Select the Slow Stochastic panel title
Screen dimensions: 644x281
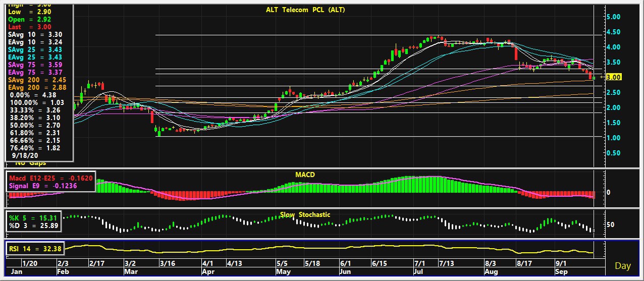(305, 214)
